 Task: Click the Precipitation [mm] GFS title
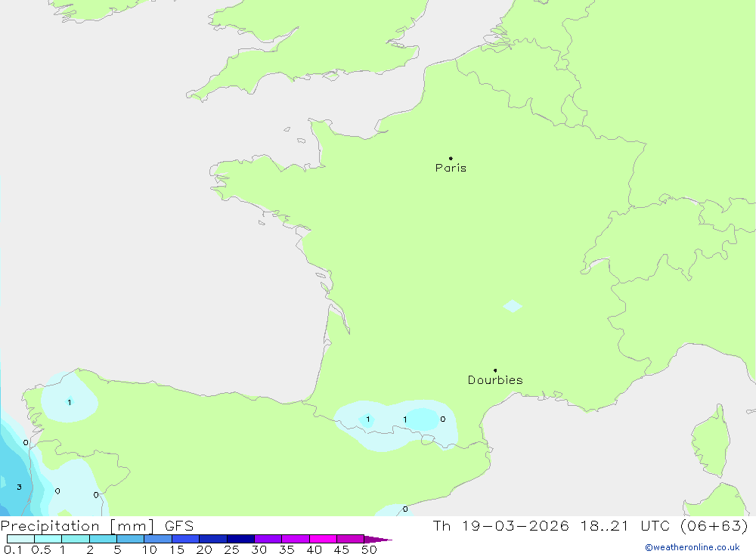click(x=97, y=526)
